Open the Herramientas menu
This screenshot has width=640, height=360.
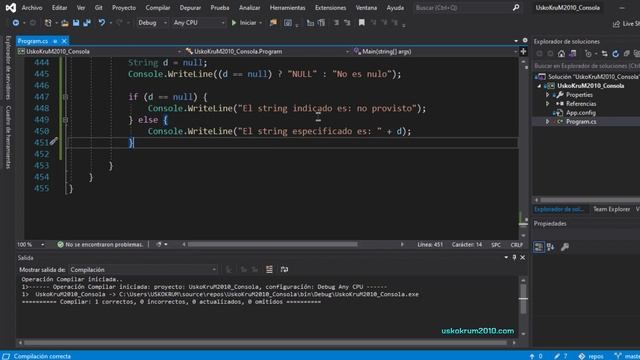(x=287, y=8)
